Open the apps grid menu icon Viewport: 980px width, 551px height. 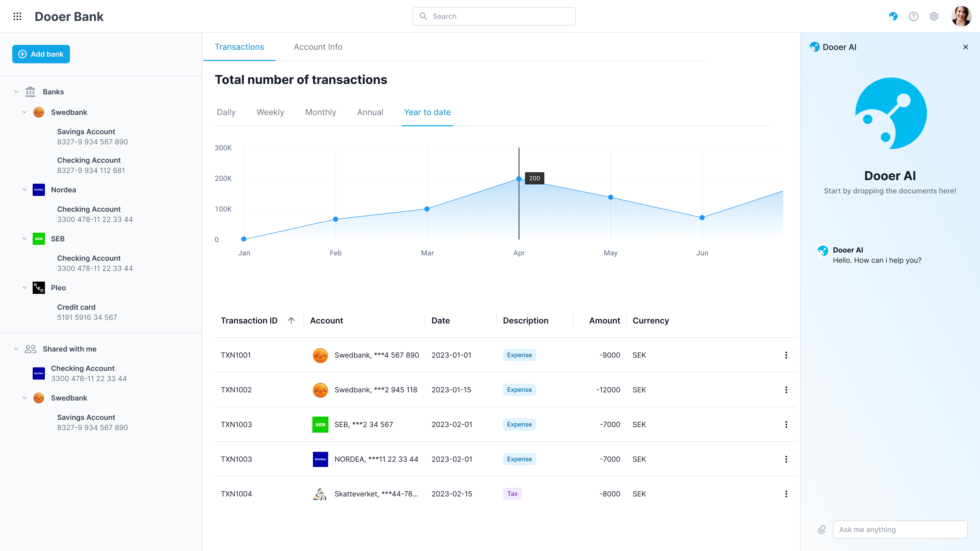click(x=17, y=16)
